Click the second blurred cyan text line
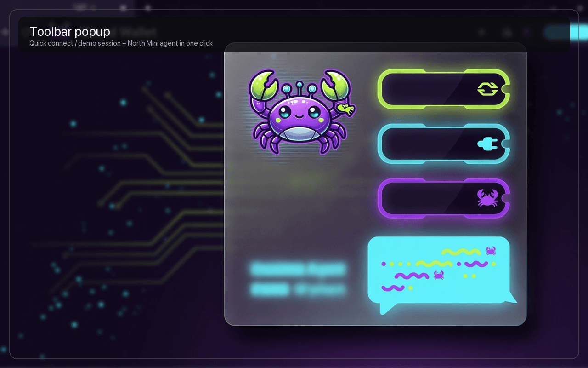The height and width of the screenshot is (368, 588). point(298,289)
